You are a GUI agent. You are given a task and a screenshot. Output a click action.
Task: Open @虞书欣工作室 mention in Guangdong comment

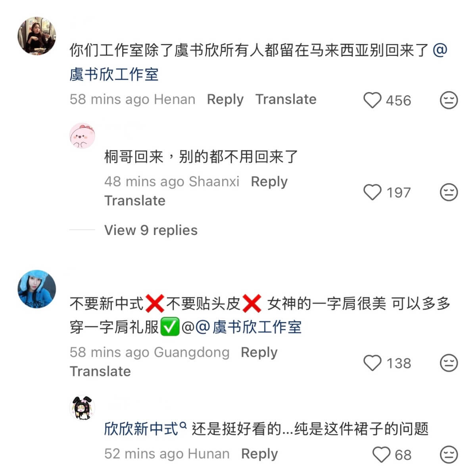point(248,327)
